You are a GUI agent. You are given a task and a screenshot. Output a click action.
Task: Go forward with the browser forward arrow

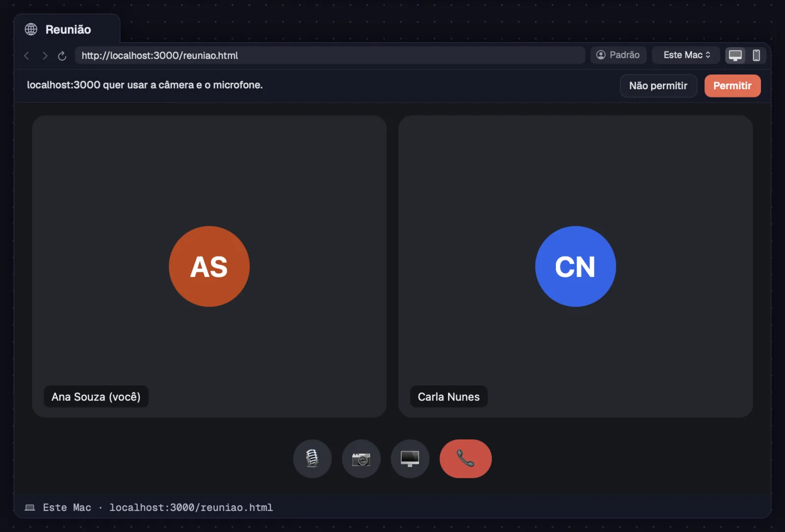point(45,55)
